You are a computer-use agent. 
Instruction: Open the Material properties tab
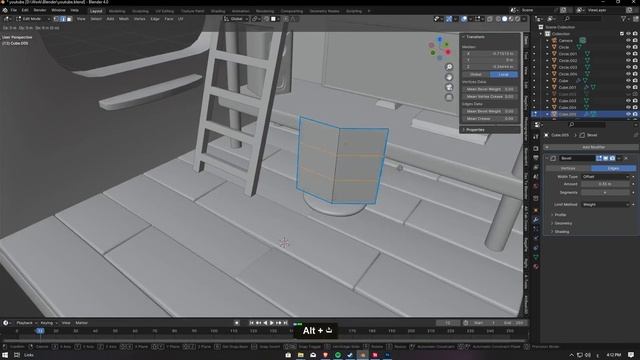coord(536,267)
